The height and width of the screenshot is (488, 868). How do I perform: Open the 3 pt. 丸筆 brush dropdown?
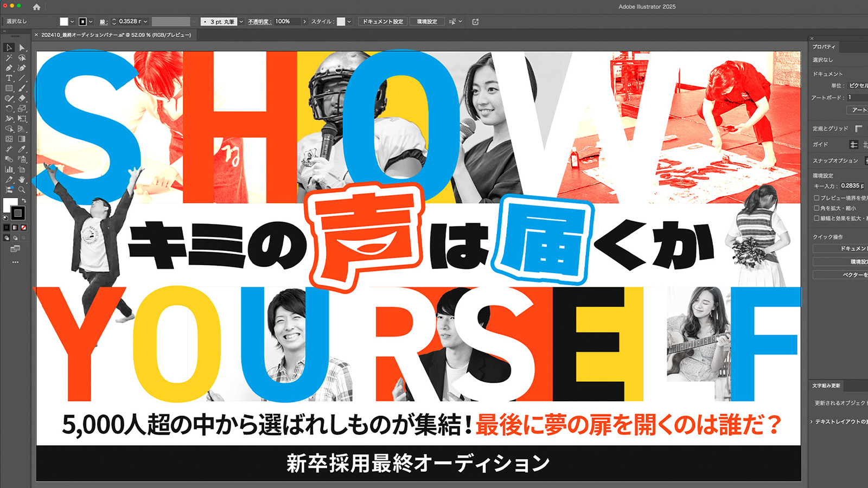[x=241, y=22]
